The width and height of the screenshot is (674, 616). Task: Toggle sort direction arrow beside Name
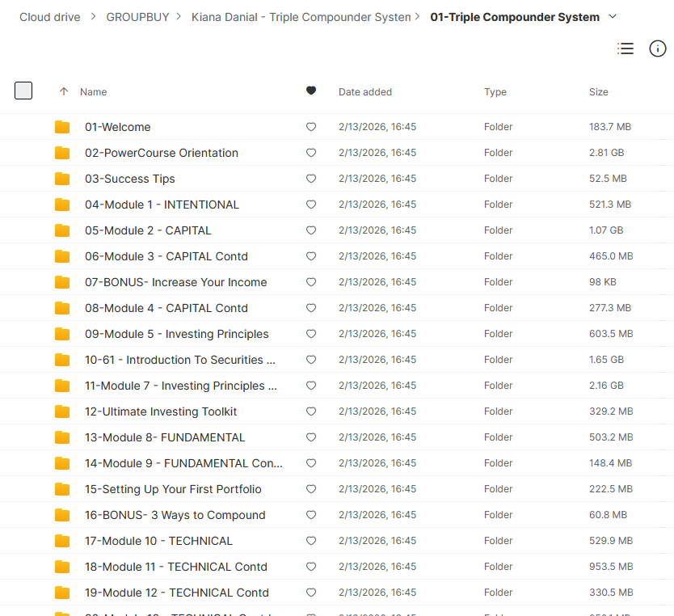[64, 92]
